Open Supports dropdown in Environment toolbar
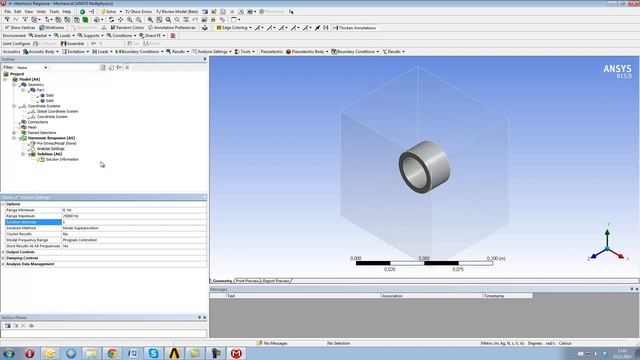This screenshot has width=640, height=360. (x=91, y=36)
